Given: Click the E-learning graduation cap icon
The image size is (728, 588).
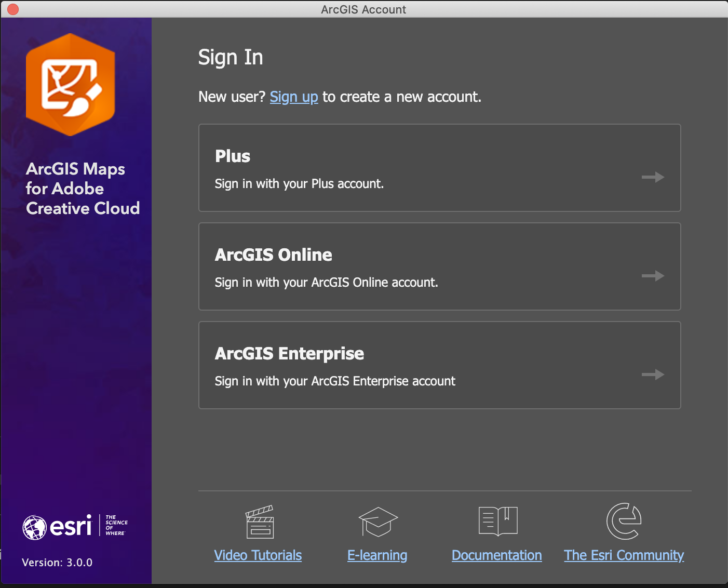Looking at the screenshot, I should click(378, 522).
